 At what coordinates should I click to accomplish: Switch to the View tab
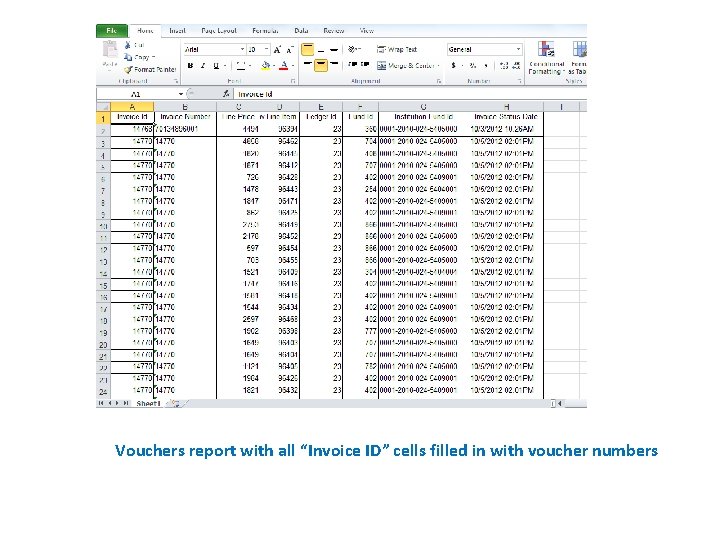[366, 31]
